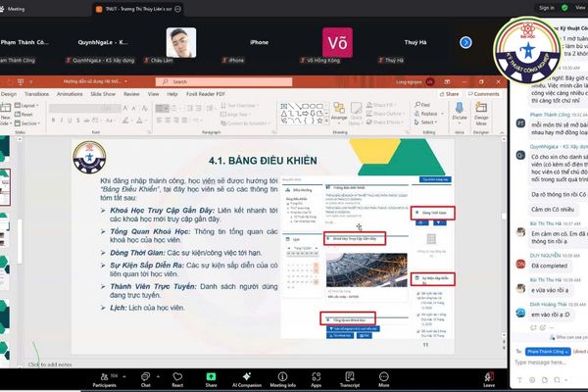Open the chat recipient dropdown Phạm Thành Công
Image resolution: width=588 pixels, height=392 pixels.
coord(548,352)
